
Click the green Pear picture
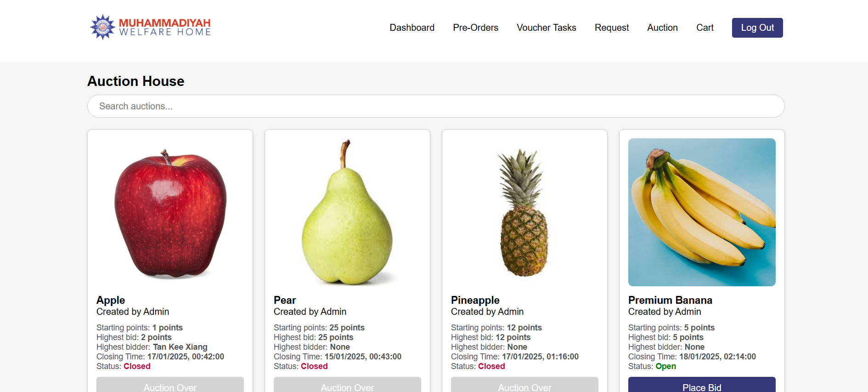click(x=347, y=212)
